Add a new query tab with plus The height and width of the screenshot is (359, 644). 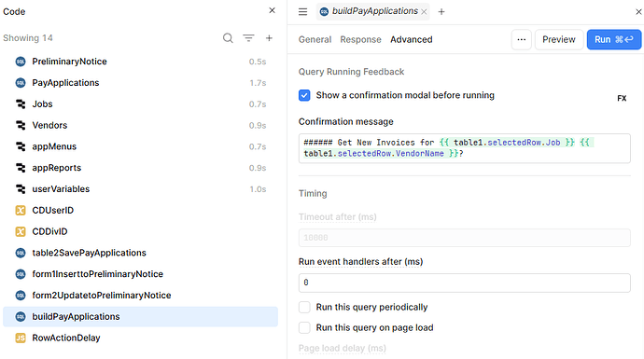coord(441,12)
